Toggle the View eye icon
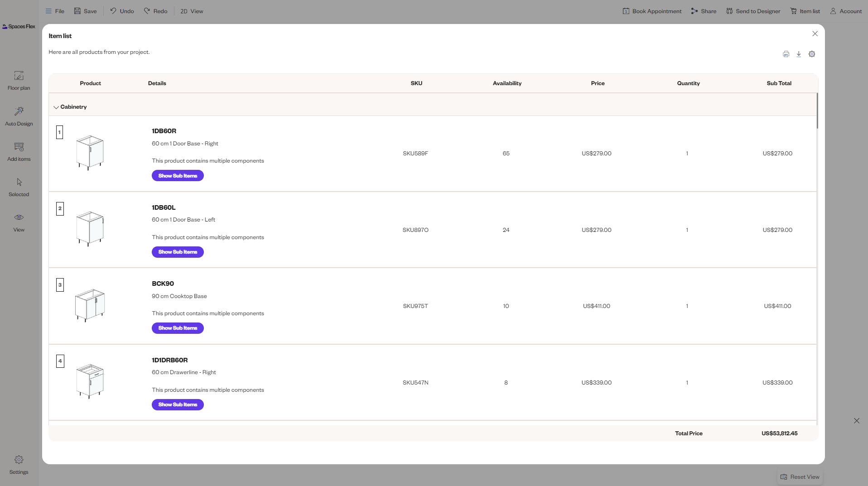868x486 pixels. coord(19,221)
